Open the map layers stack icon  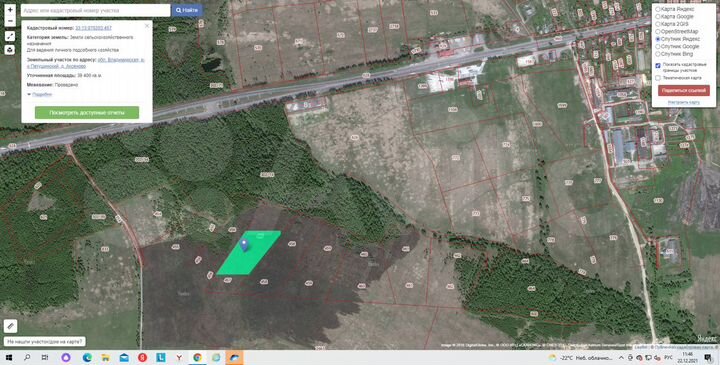(x=10, y=50)
